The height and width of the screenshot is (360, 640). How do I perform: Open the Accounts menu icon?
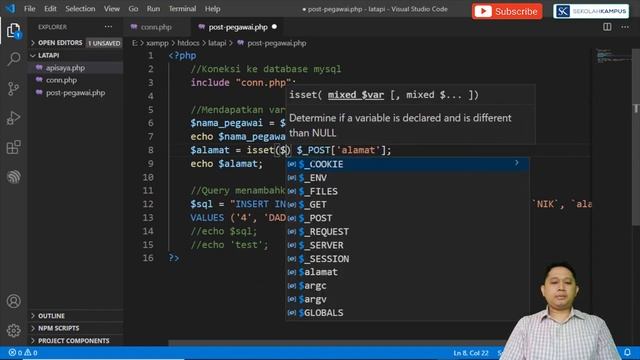13,301
